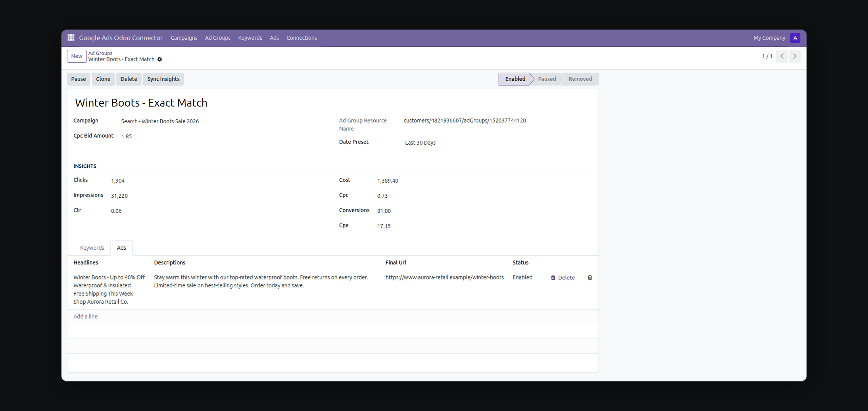Viewport: 868px width, 411px height.
Task: Click the trash icon at ad row end
Action: (590, 277)
